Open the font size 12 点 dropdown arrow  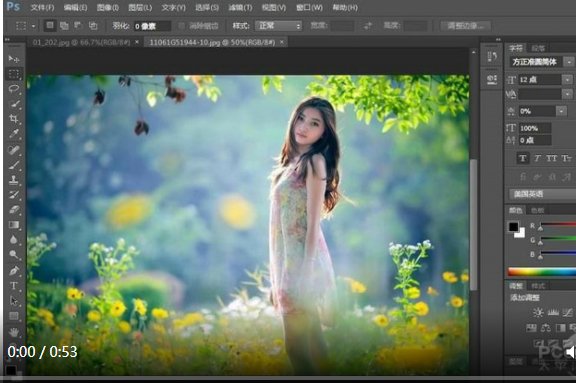pos(567,79)
